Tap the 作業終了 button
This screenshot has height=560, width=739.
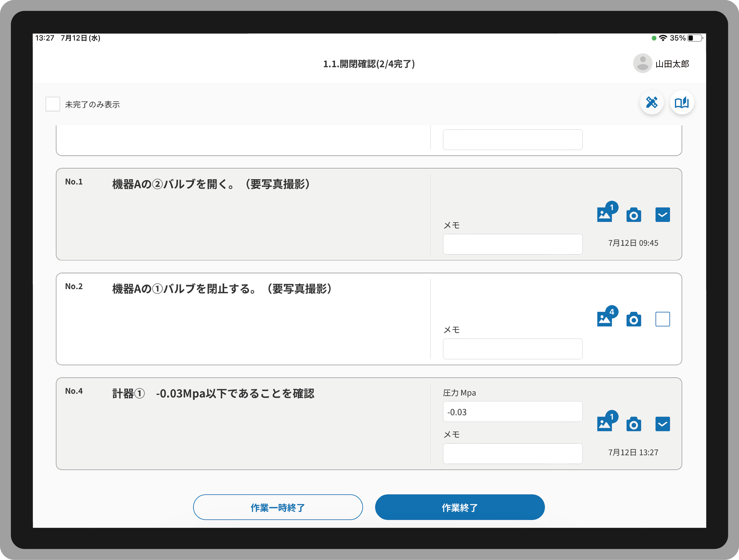pos(460,507)
